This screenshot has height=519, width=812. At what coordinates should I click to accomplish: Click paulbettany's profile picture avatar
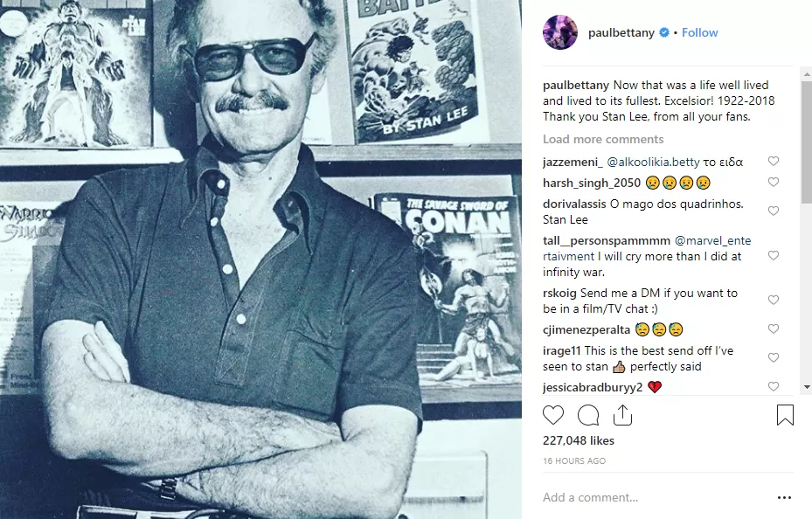tap(559, 33)
